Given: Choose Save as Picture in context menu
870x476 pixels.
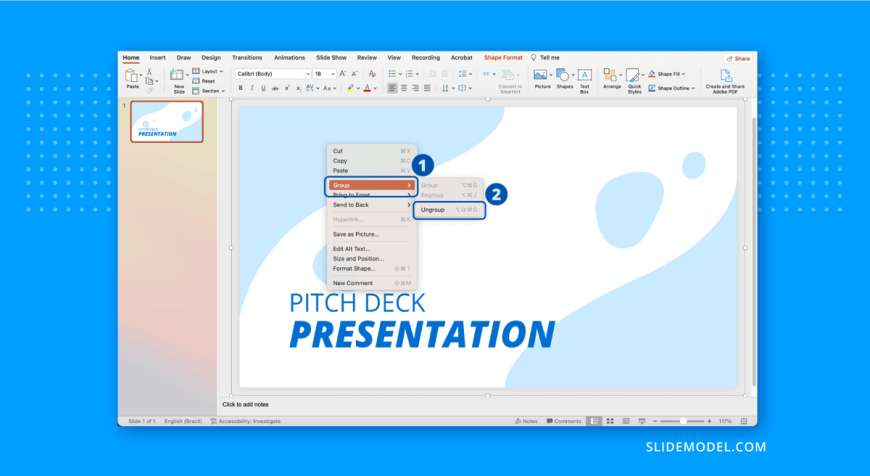Looking at the screenshot, I should point(371,235).
